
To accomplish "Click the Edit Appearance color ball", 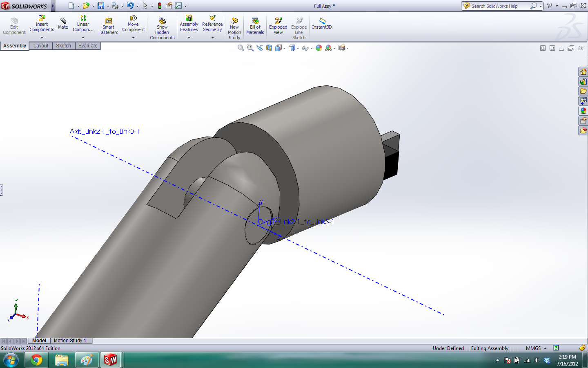I will (319, 48).
